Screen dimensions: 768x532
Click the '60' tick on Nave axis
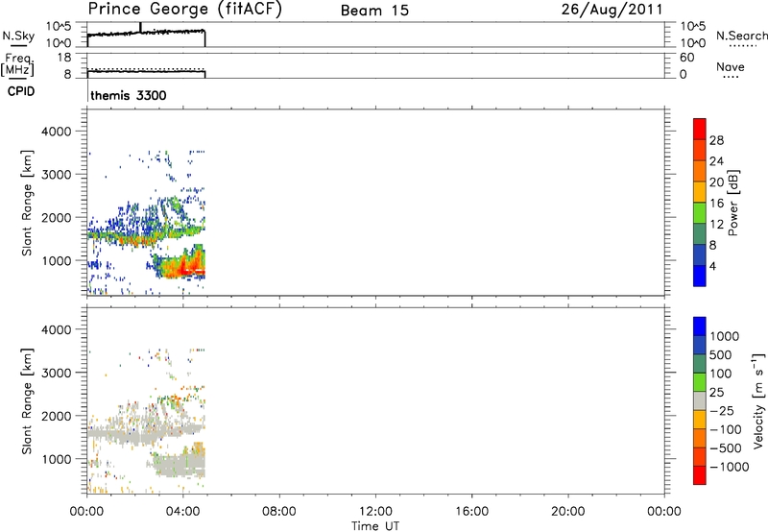click(x=686, y=58)
